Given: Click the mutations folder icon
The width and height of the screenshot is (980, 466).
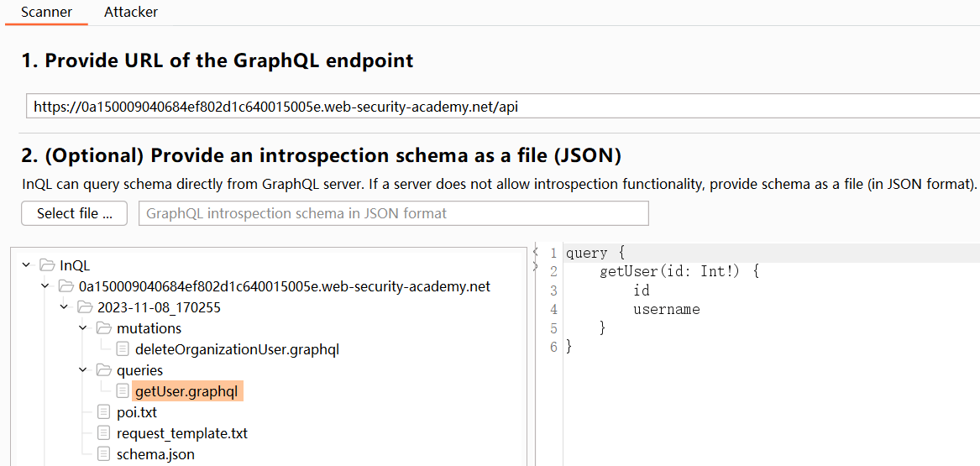Looking at the screenshot, I should (103, 328).
